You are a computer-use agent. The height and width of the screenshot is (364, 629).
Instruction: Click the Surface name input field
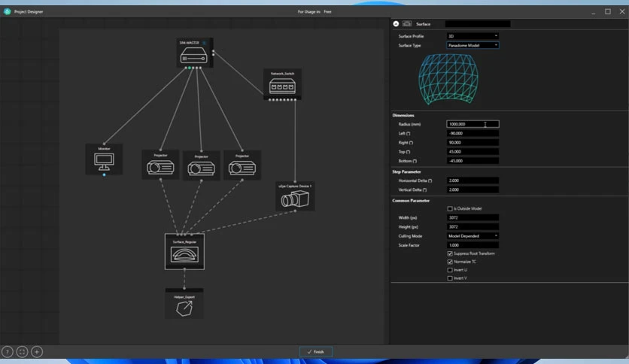tap(478, 24)
